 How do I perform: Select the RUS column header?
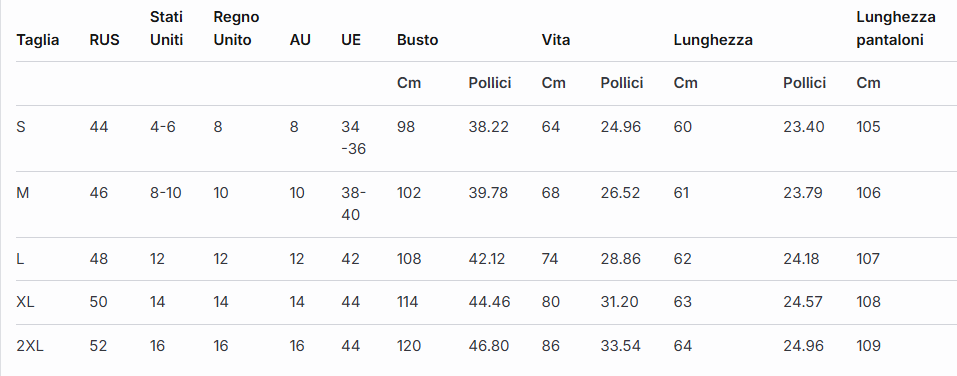[104, 40]
